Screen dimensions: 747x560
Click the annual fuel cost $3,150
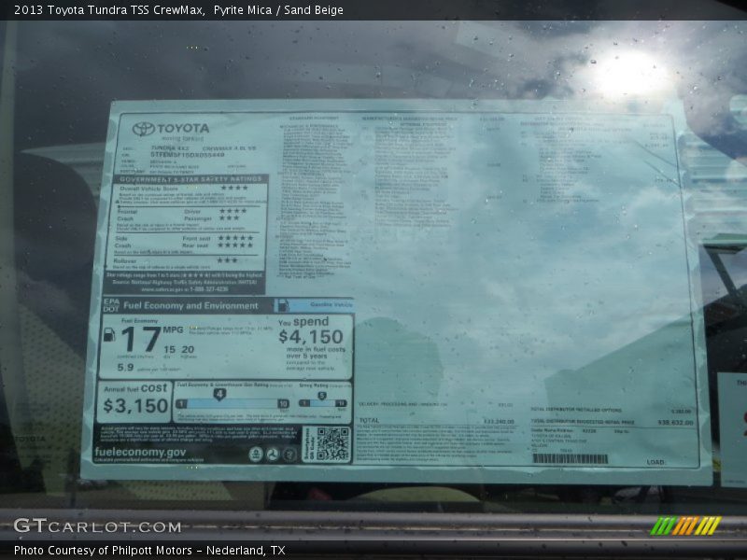pos(135,406)
